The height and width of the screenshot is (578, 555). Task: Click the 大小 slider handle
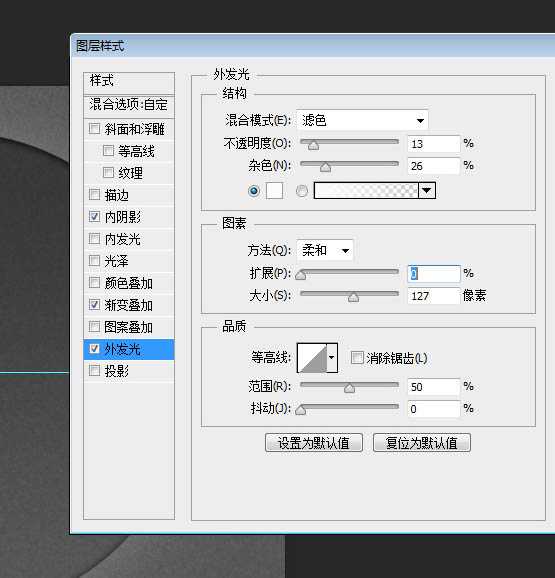pyautogui.click(x=353, y=297)
